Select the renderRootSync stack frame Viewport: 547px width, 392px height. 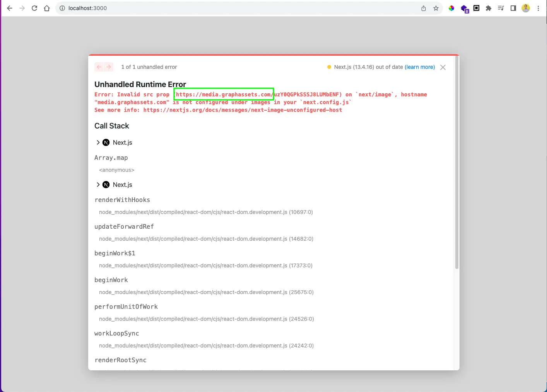121,360
